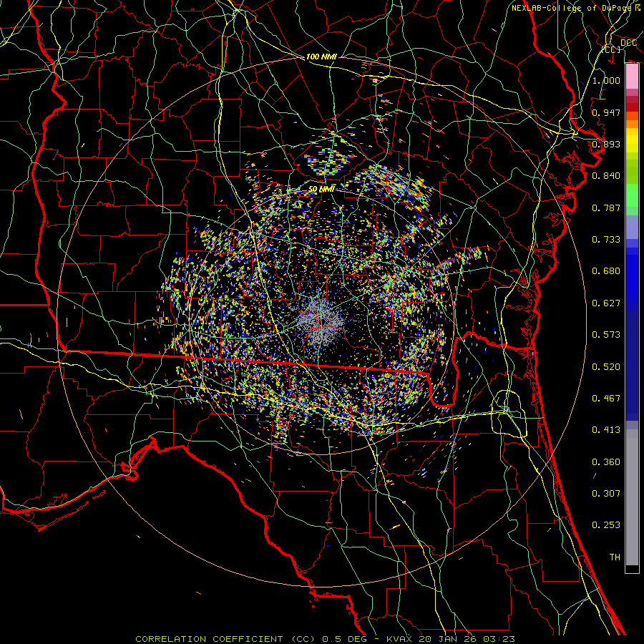Click the 0.947 legend value
This screenshot has height=644, width=644.
point(606,112)
